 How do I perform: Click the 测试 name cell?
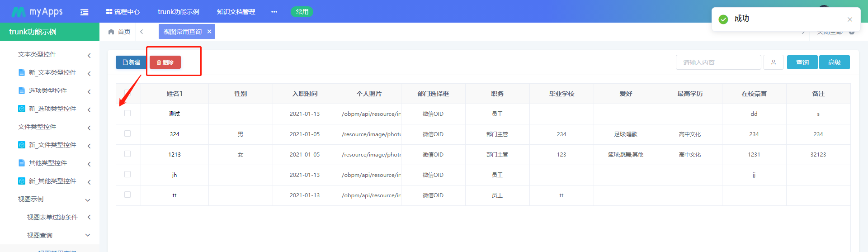(x=175, y=114)
